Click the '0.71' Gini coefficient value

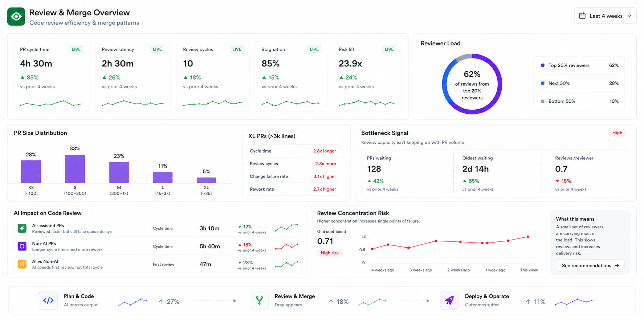coord(325,241)
